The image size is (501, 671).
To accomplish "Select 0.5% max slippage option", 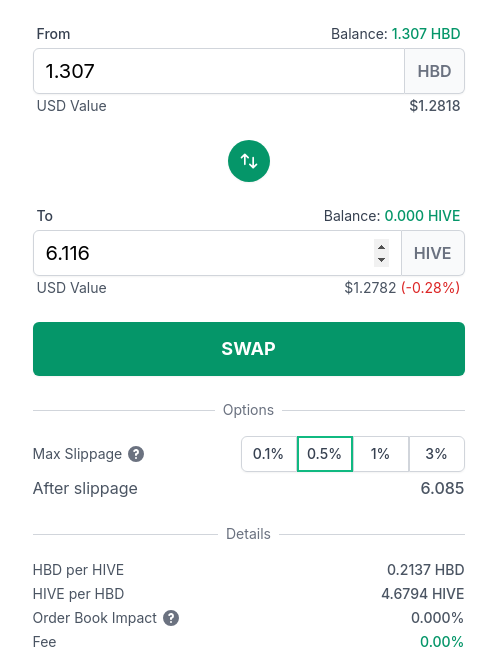I will click(x=325, y=454).
